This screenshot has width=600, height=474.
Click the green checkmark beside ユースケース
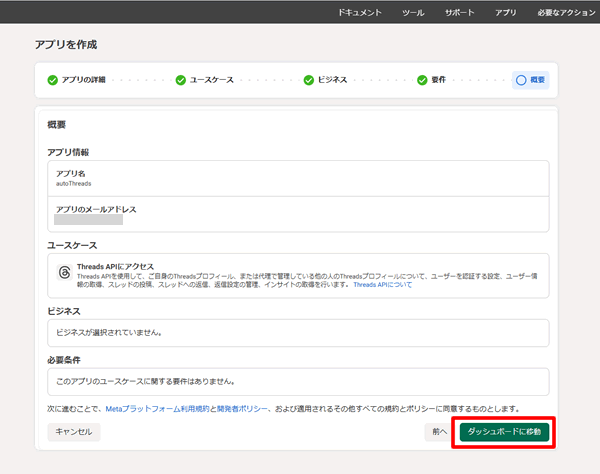[181, 80]
